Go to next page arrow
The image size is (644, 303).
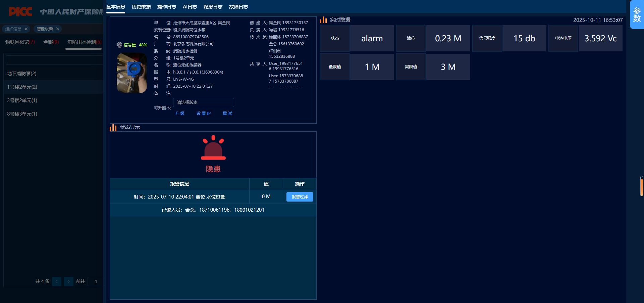point(69,282)
